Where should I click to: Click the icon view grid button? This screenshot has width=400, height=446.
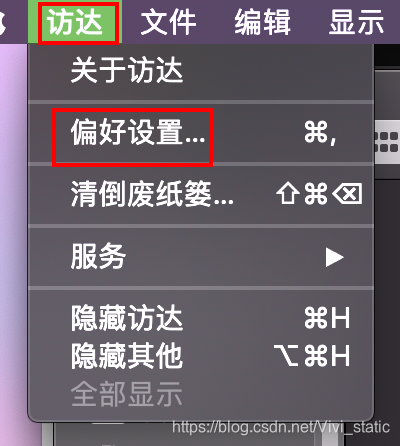387,142
